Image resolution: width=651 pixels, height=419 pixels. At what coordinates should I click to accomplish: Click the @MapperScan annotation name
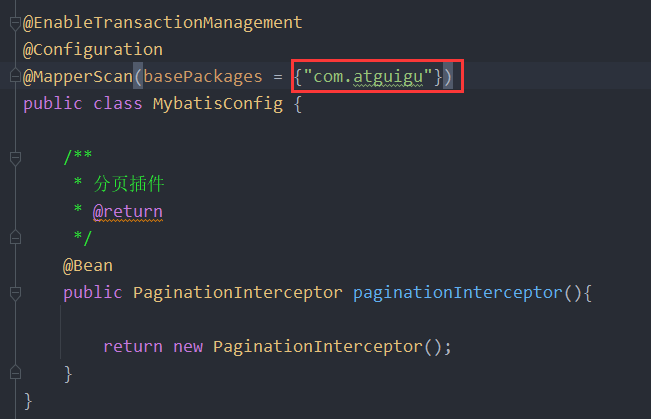tap(78, 77)
